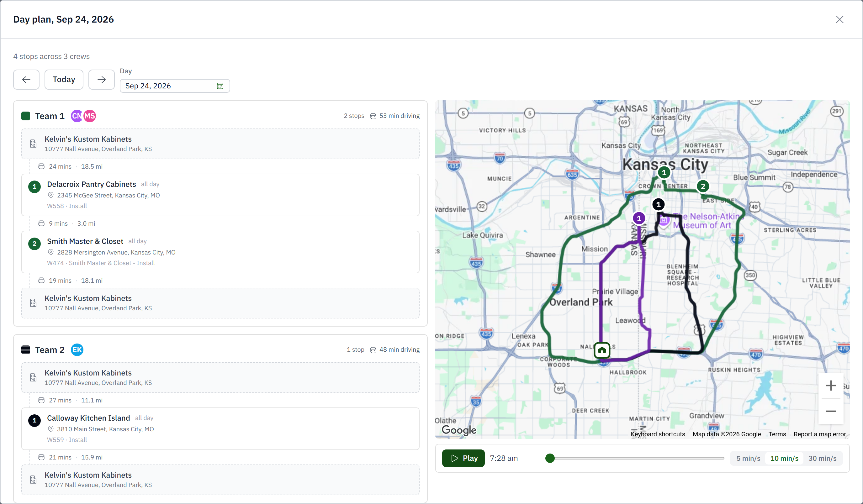Open Calloway Kitchen Island stop card
Screen dimensions: 863x504
220,429
